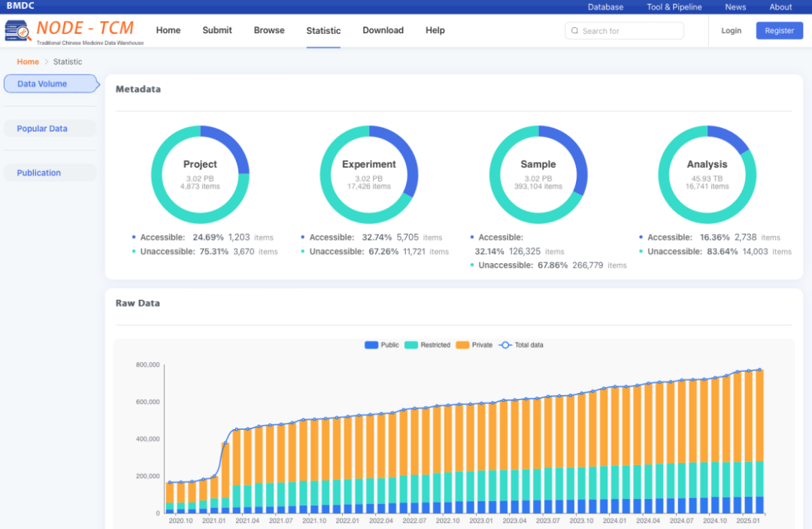The height and width of the screenshot is (529, 812).
Task: Click the Analysis donut chart
Action: coord(707,174)
